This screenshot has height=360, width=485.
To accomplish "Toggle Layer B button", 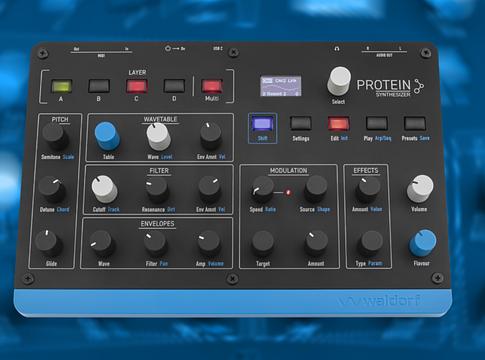I will tap(99, 86).
